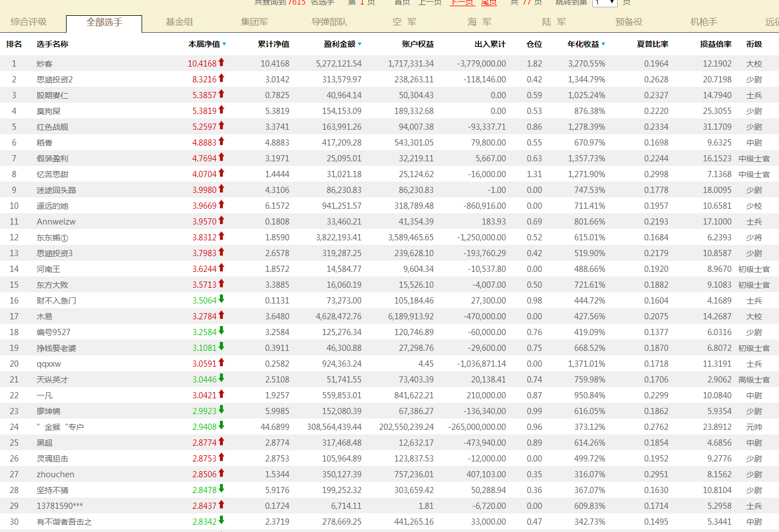This screenshot has width=779, height=532.
Task: Click the up arrow in 股期妻仁's row
Action: pyautogui.click(x=222, y=94)
